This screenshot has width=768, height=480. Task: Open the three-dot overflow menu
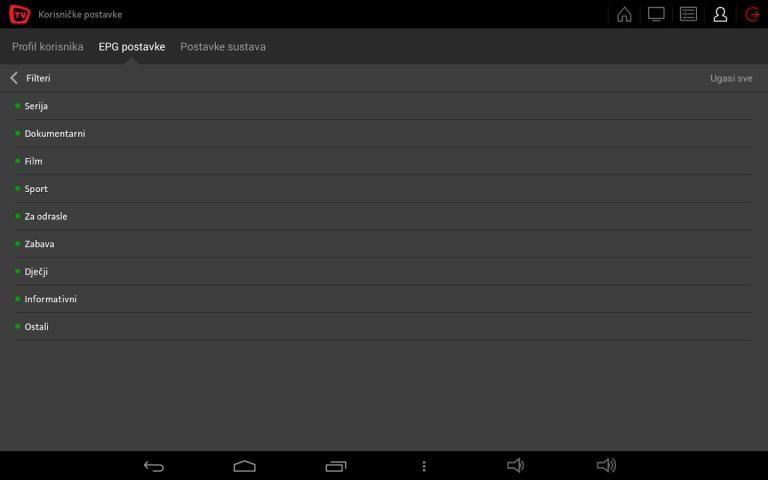point(424,466)
